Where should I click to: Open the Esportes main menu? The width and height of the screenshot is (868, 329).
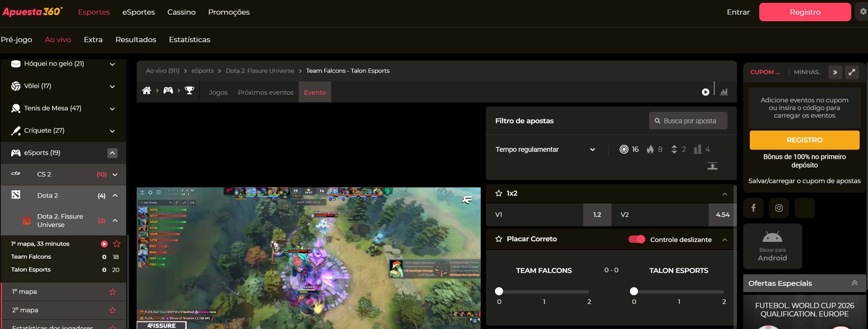tap(94, 12)
